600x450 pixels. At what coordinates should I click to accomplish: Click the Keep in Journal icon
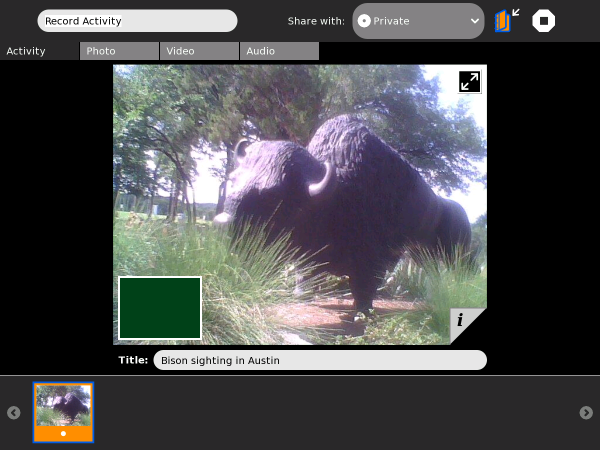point(507,20)
